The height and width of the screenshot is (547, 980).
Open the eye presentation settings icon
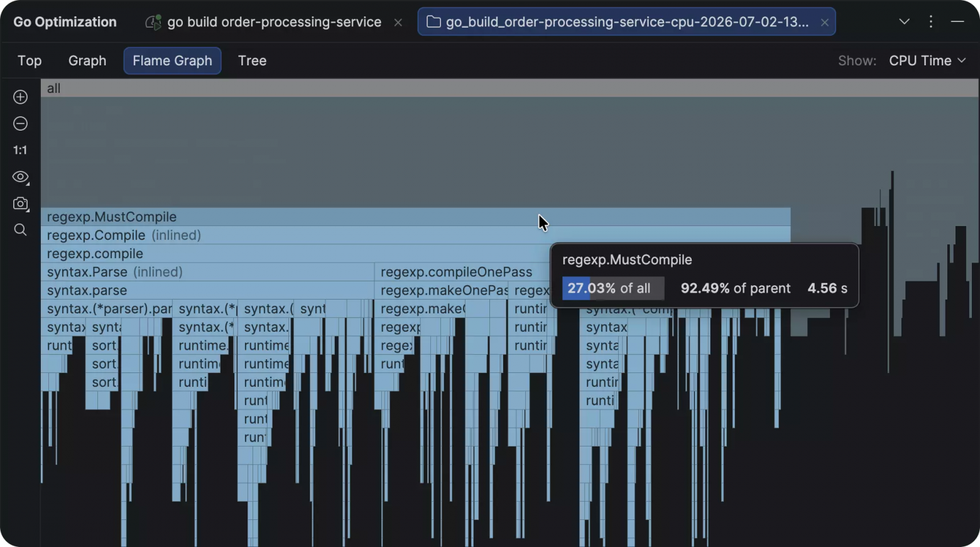pyautogui.click(x=20, y=177)
